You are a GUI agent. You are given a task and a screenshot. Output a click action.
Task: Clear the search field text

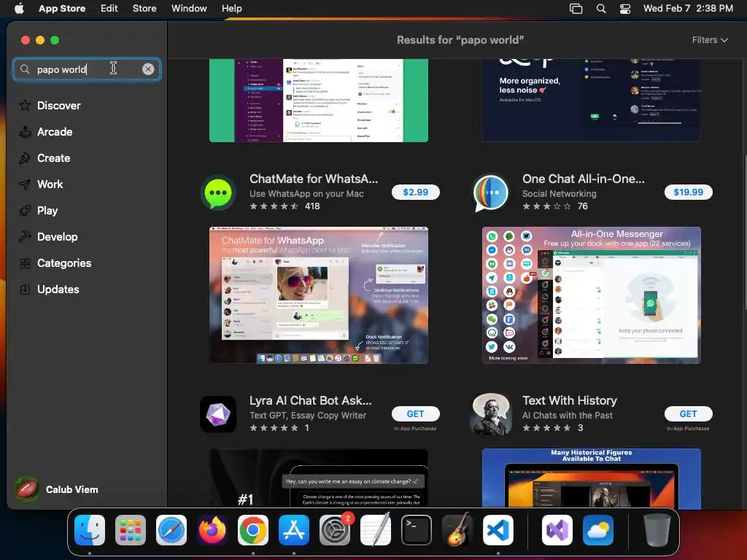tap(148, 69)
